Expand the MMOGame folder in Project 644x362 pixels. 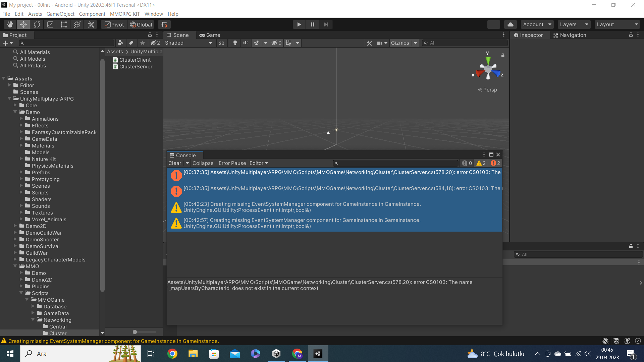click(28, 300)
